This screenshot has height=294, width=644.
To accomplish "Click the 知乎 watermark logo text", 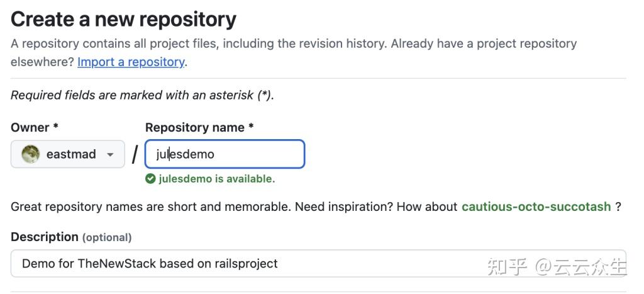I will pyautogui.click(x=507, y=266).
